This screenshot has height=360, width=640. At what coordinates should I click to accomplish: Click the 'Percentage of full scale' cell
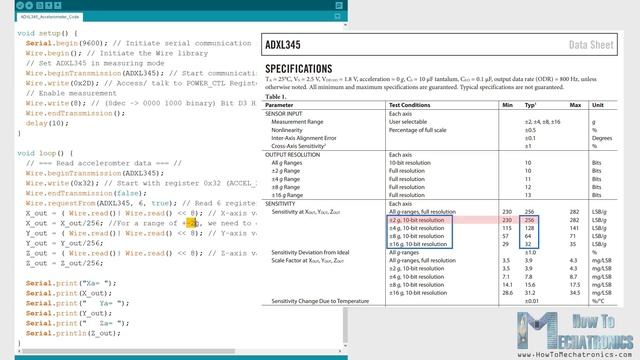coord(418,130)
